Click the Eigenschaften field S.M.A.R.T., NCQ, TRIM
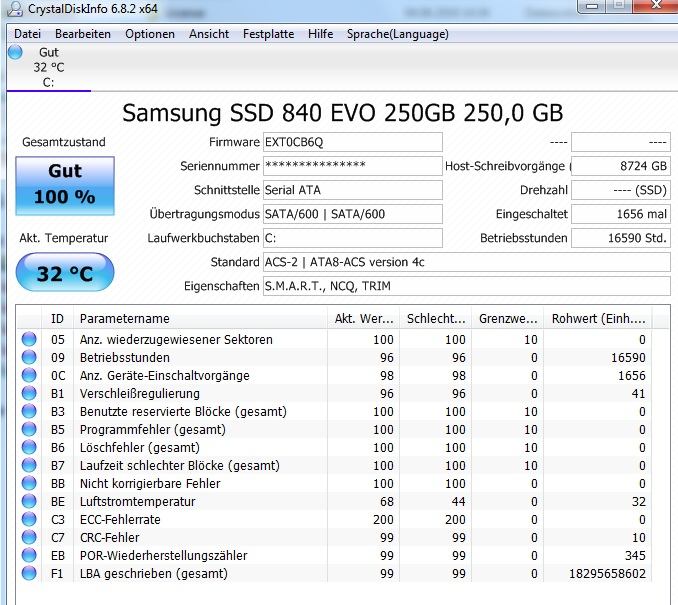 pyautogui.click(x=467, y=286)
